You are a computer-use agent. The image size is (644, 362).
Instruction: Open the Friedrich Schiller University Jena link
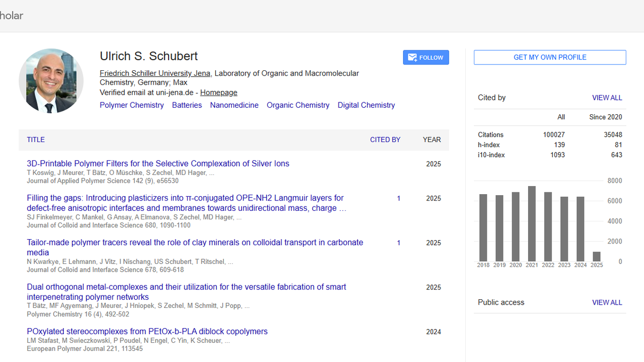[x=155, y=73]
